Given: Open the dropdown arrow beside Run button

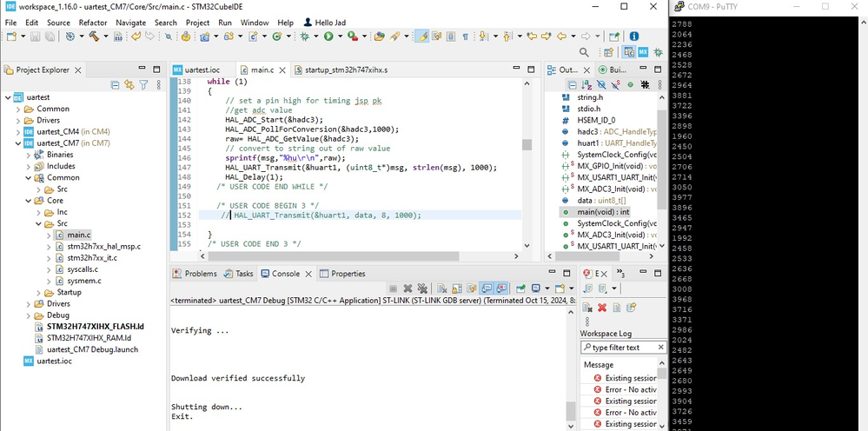Looking at the screenshot, I should (340, 36).
